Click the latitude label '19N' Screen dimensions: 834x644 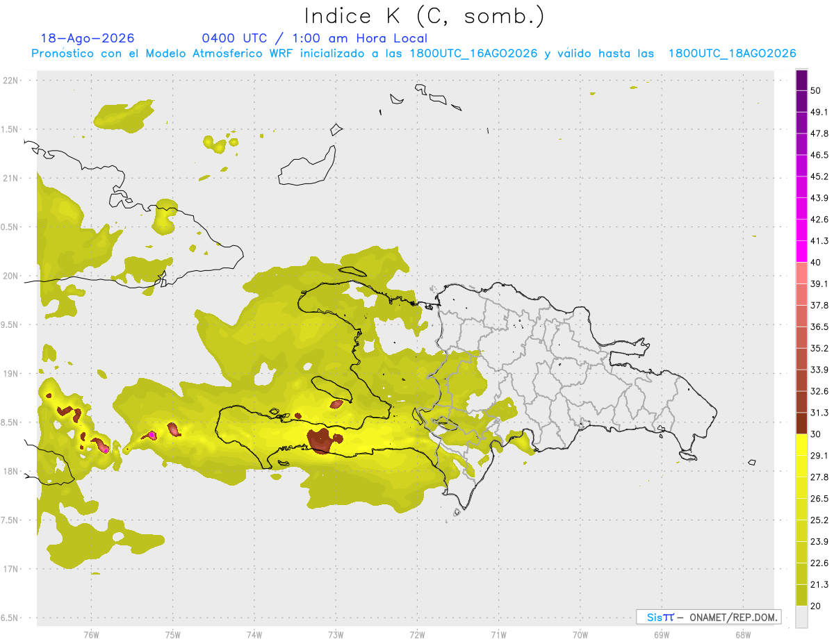(11, 374)
